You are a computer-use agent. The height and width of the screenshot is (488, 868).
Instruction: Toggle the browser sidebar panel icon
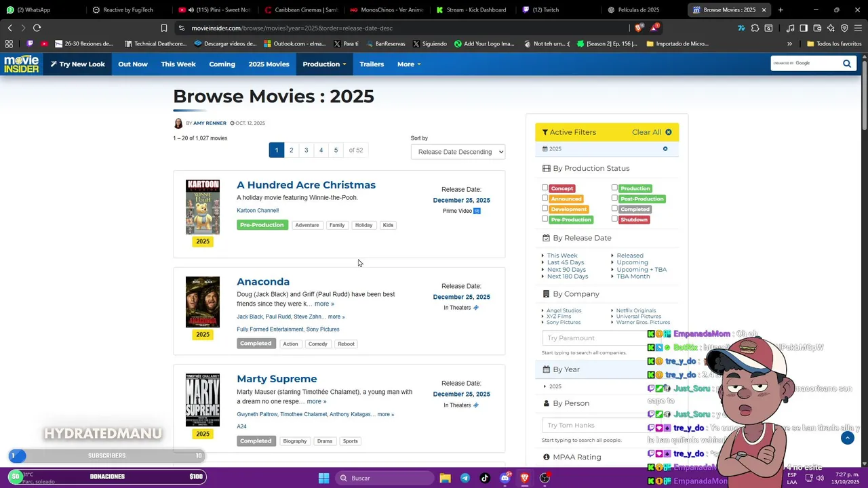[x=804, y=28]
